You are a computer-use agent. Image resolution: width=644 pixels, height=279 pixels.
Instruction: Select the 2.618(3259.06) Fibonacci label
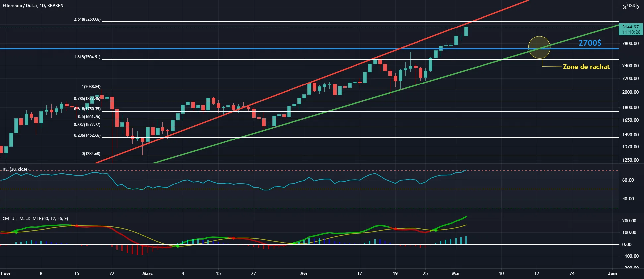click(x=87, y=19)
